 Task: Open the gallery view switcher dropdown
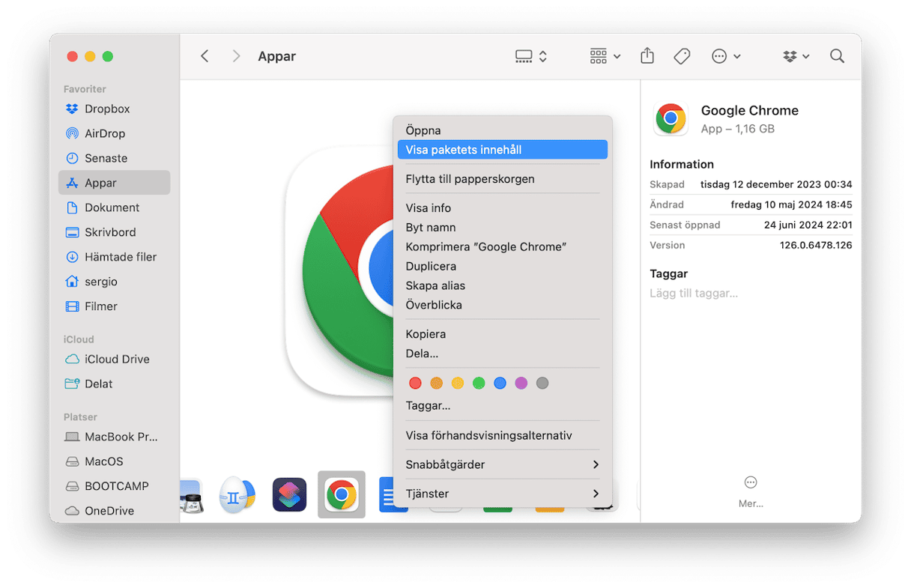pos(532,56)
